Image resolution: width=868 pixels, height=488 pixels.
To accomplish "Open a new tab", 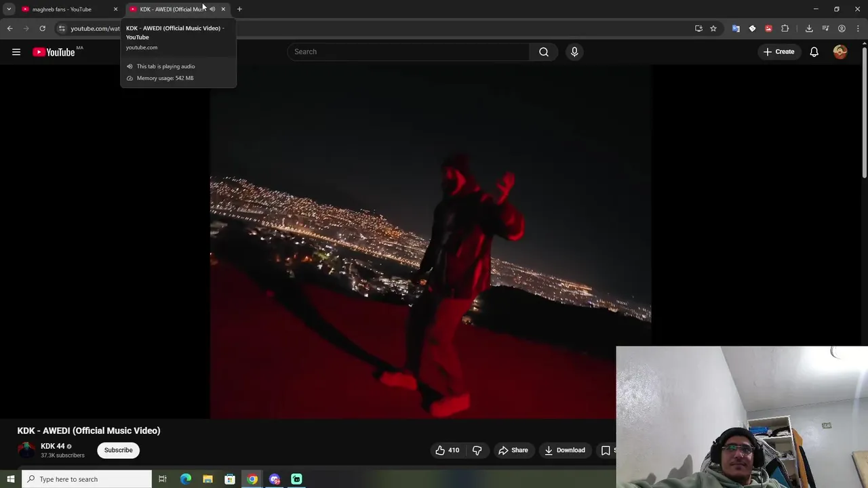I will (239, 9).
